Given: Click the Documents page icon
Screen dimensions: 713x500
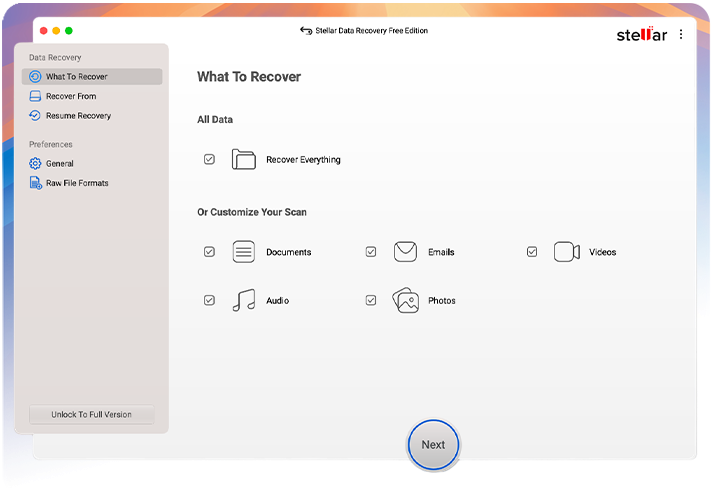Looking at the screenshot, I should pos(243,251).
